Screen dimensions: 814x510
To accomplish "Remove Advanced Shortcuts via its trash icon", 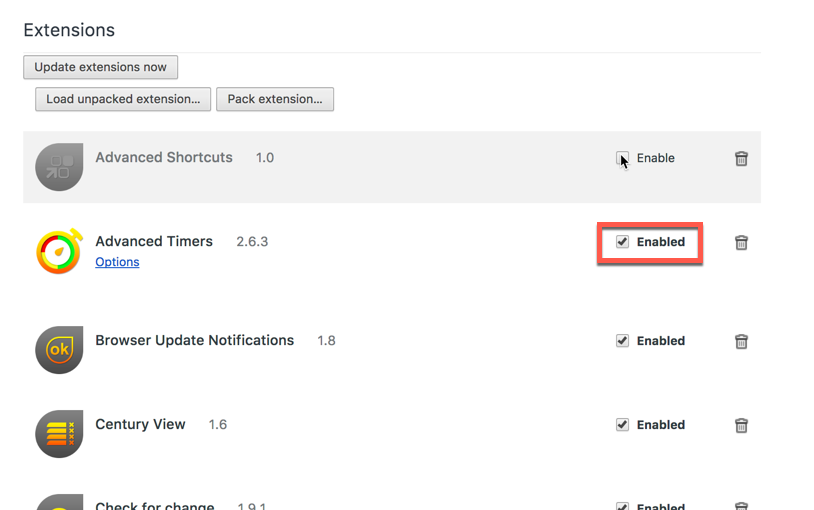I will tap(741, 158).
